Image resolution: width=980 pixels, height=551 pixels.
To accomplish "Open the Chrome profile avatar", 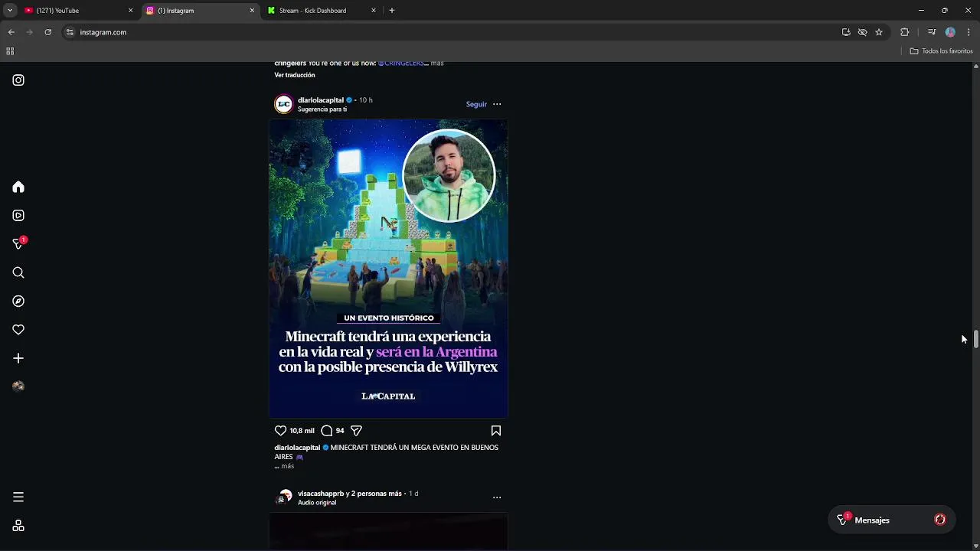I will tap(950, 32).
